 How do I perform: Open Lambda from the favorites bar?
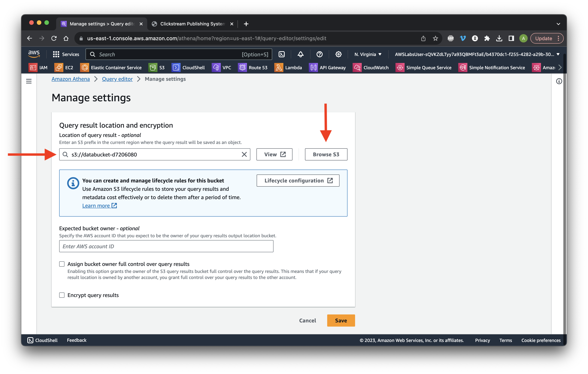coord(288,68)
